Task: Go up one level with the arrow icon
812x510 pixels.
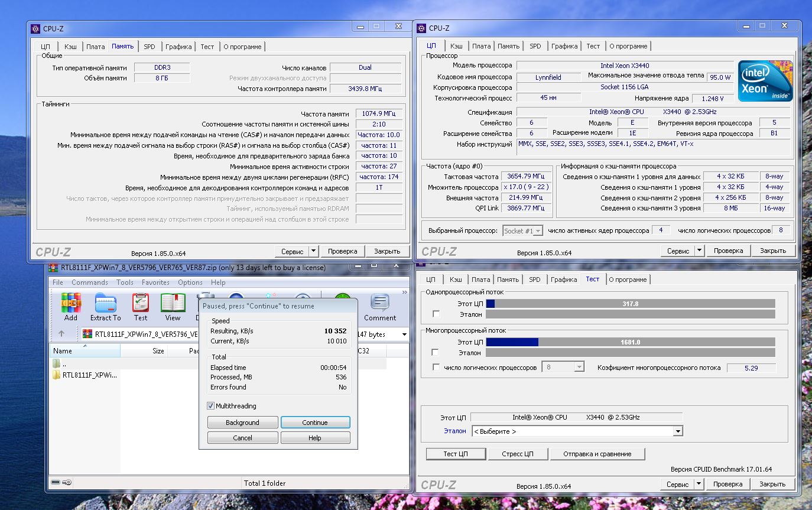Action: [61, 334]
